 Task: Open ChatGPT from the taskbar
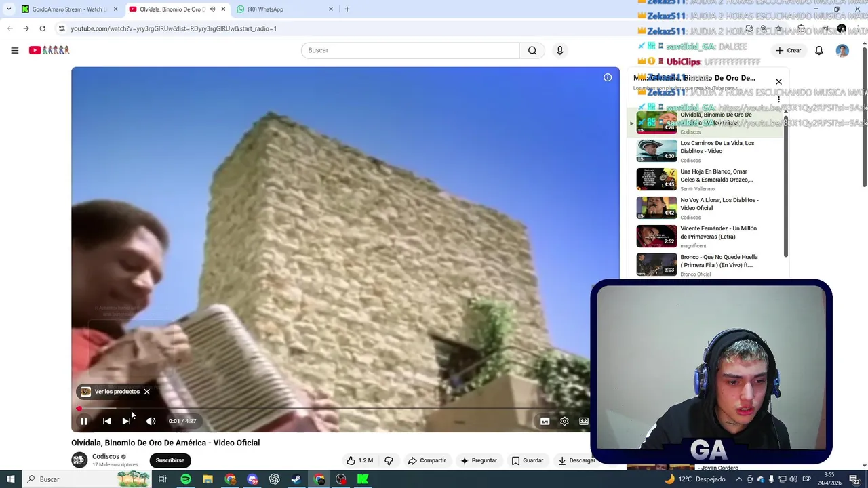click(275, 479)
